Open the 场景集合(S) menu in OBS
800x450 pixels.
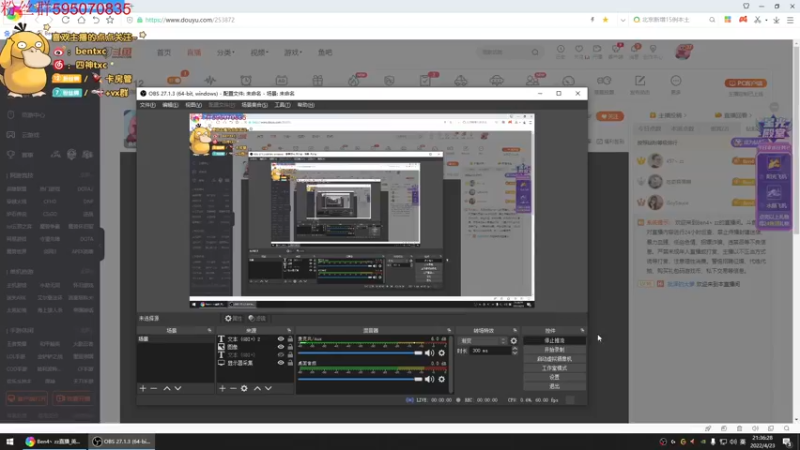[x=254, y=105]
